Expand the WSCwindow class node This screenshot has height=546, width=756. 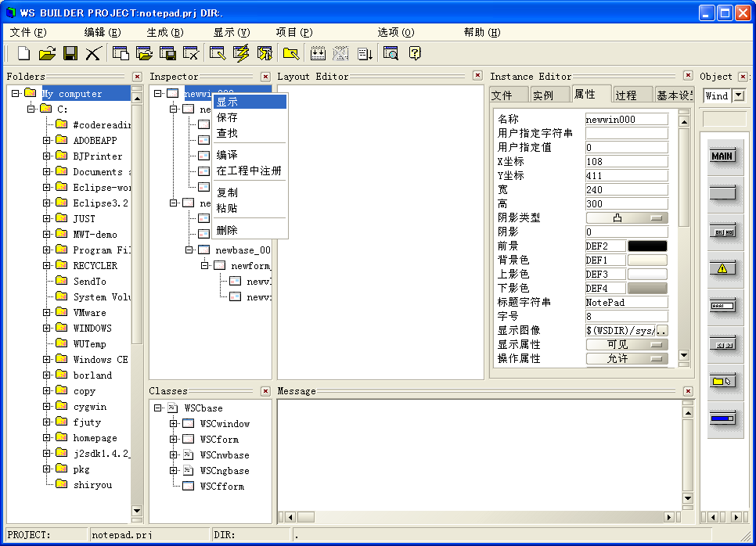click(x=173, y=424)
